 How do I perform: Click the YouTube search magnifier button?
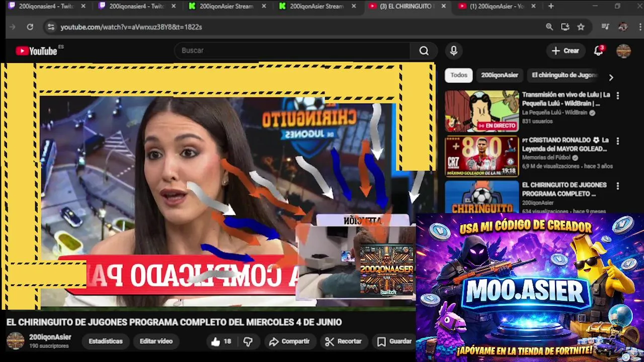pyautogui.click(x=424, y=51)
